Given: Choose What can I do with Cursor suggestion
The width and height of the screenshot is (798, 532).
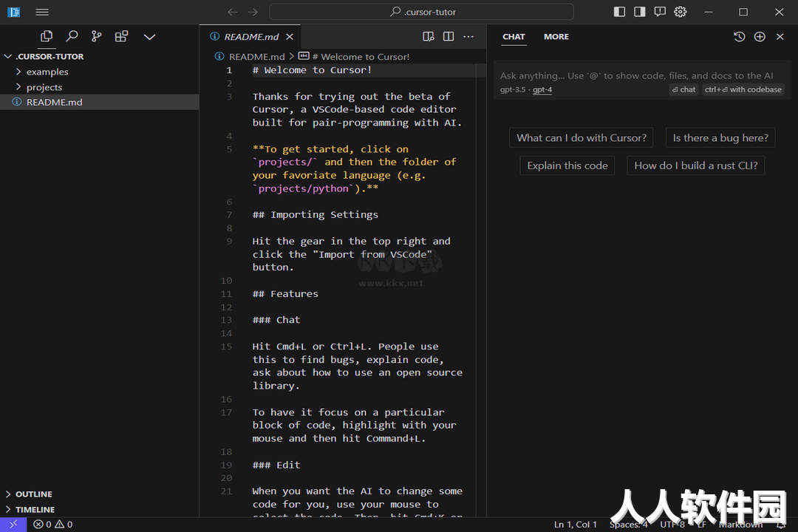Looking at the screenshot, I should coord(582,138).
